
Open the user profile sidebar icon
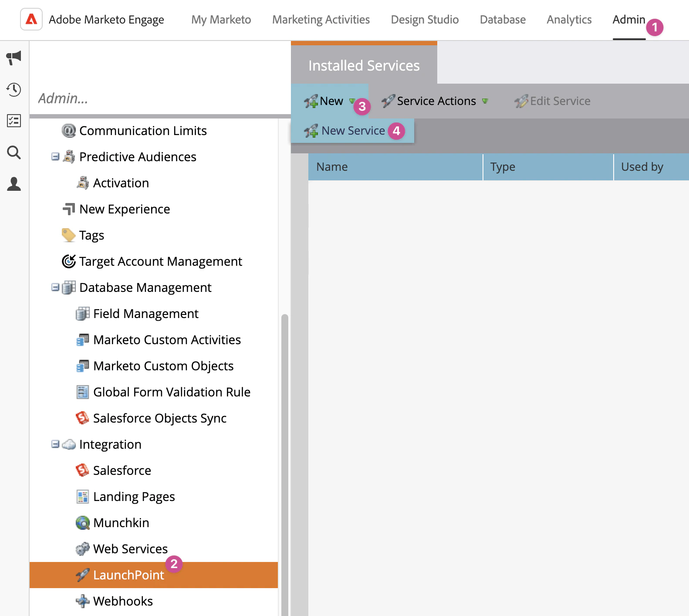14,184
